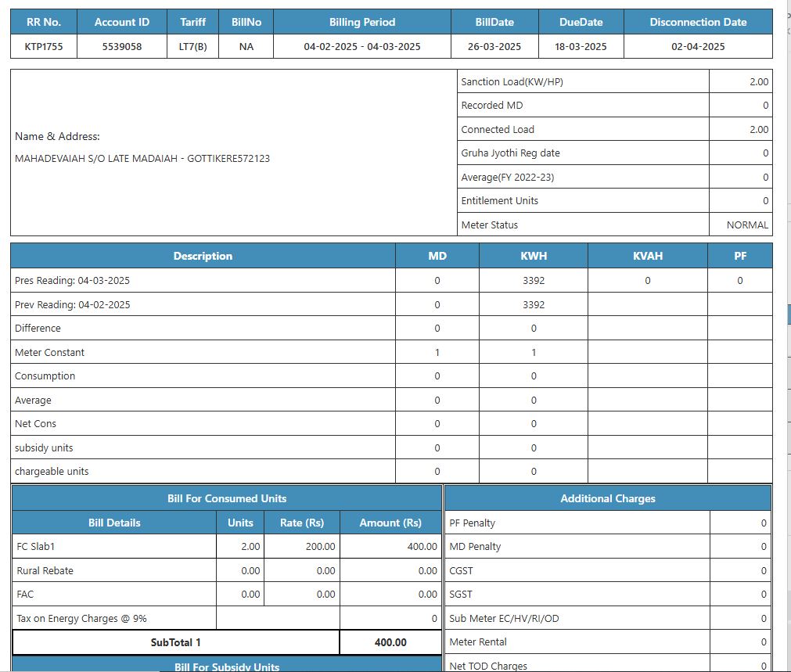Click the Prev Reading: 04-02-2025 row label
Image resolution: width=791 pixels, height=672 pixels.
click(72, 305)
